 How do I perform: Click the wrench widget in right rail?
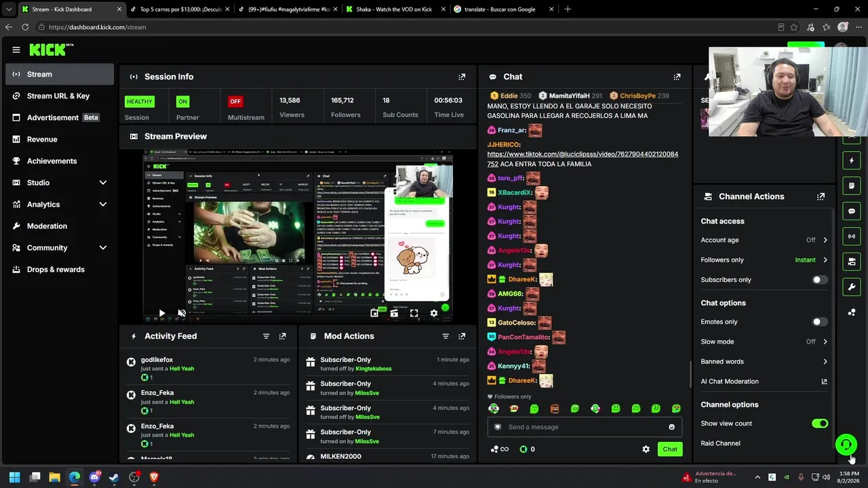click(x=852, y=287)
